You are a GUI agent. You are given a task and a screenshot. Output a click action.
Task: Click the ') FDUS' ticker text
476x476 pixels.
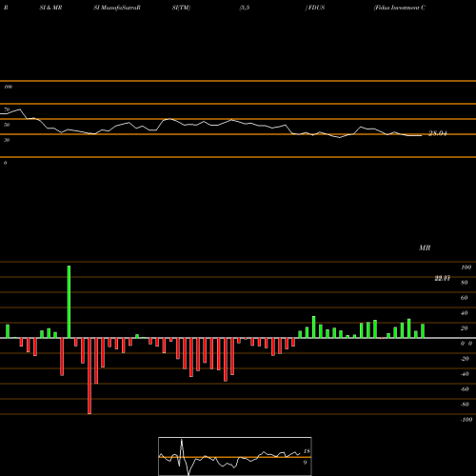(315, 8)
